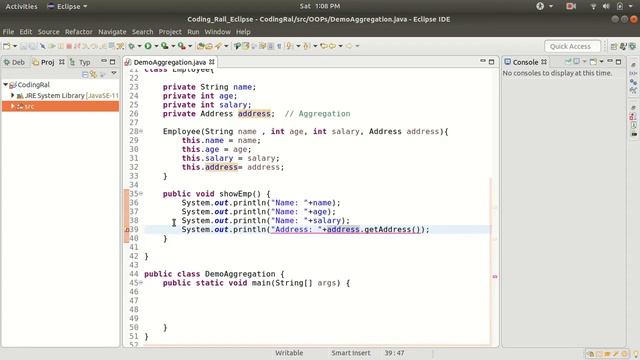The height and width of the screenshot is (360, 640).
Task: Toggle folding of the main method
Action: tap(141, 282)
